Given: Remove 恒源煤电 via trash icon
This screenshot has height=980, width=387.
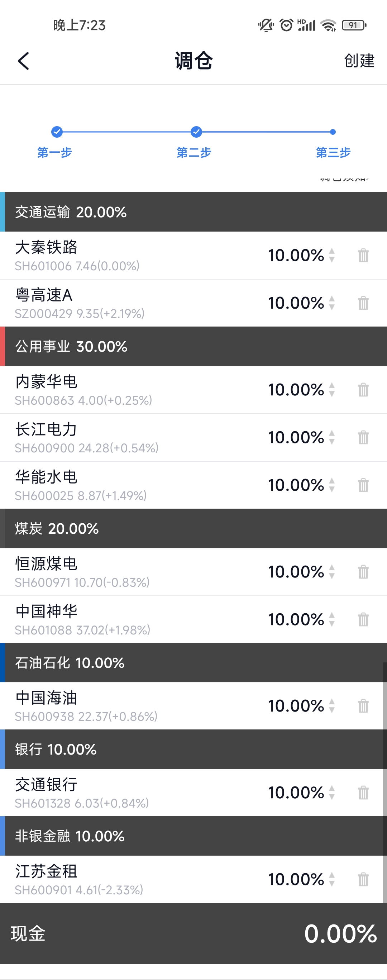Looking at the screenshot, I should [363, 572].
